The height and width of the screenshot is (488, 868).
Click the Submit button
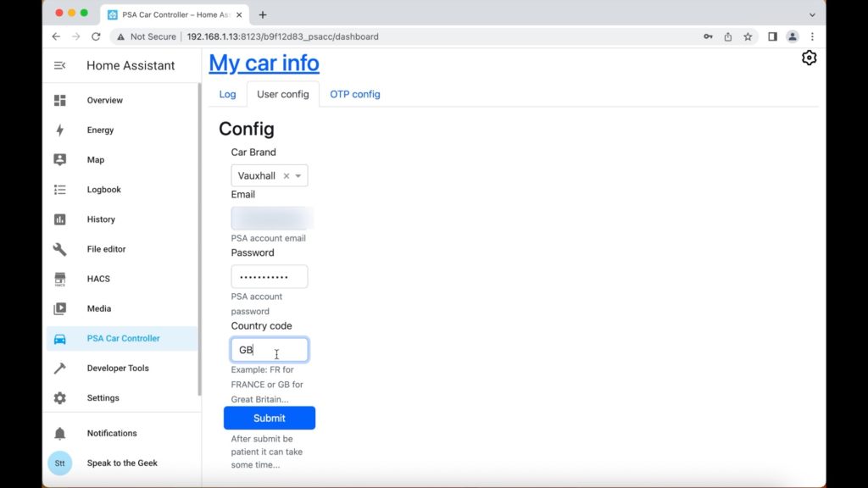[270, 419]
